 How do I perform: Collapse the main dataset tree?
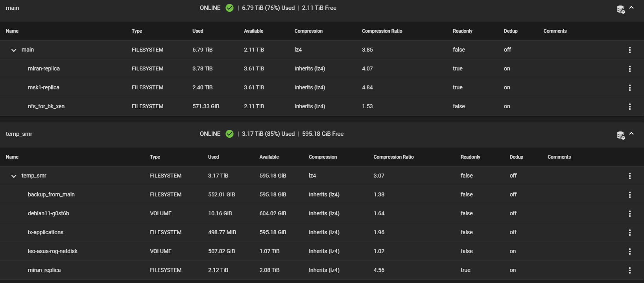click(x=14, y=50)
